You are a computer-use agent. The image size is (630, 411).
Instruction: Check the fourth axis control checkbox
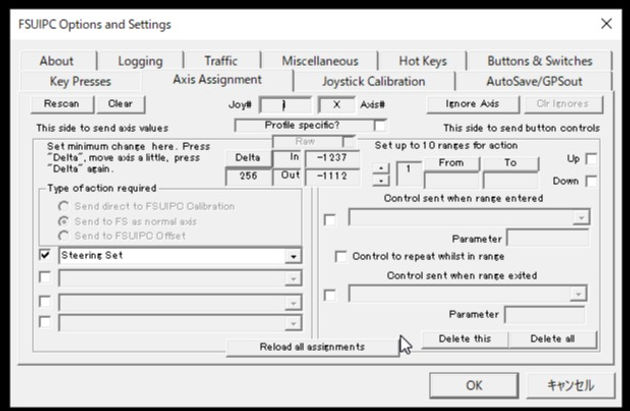point(45,322)
